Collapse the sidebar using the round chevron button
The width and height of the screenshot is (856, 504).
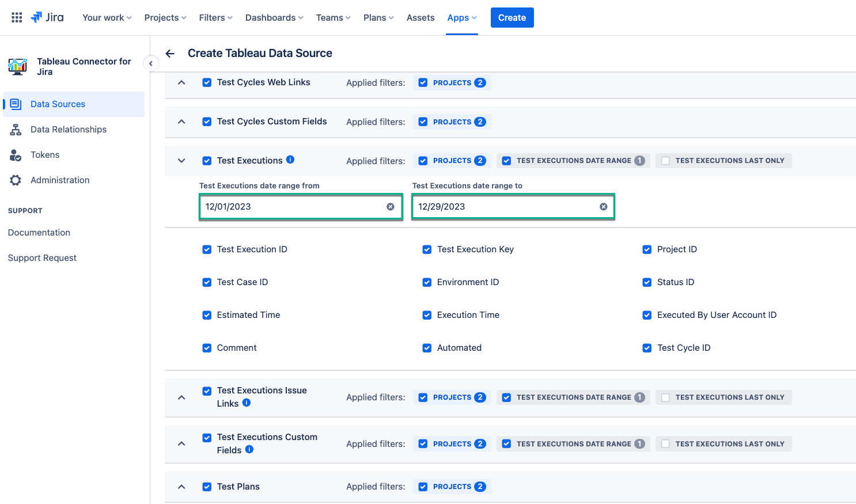tap(150, 63)
